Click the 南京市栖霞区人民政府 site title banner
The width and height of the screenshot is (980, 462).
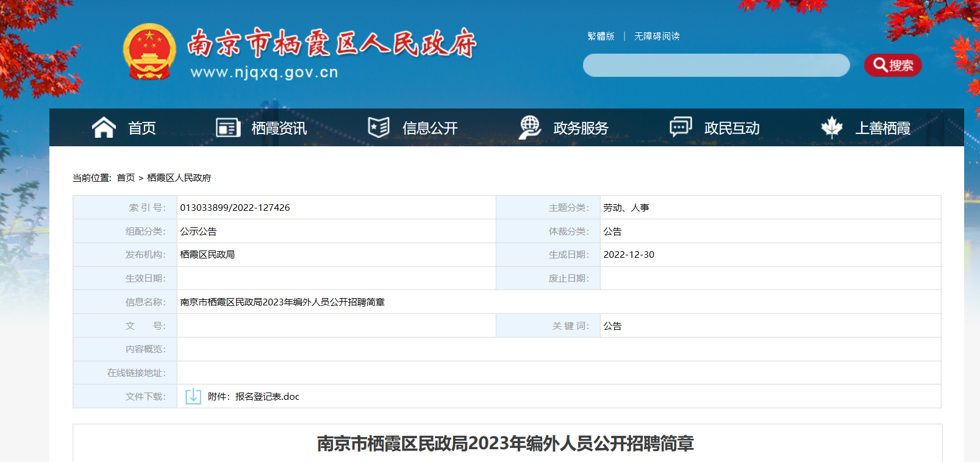[331, 44]
